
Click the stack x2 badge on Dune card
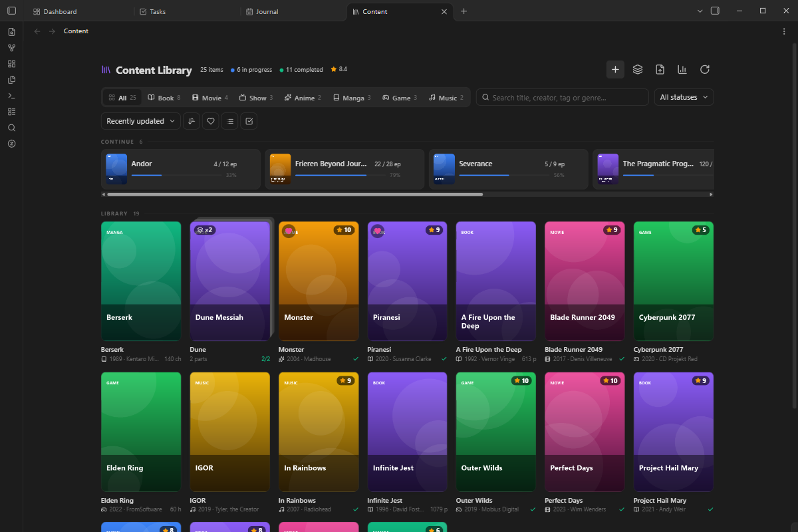[x=205, y=230]
